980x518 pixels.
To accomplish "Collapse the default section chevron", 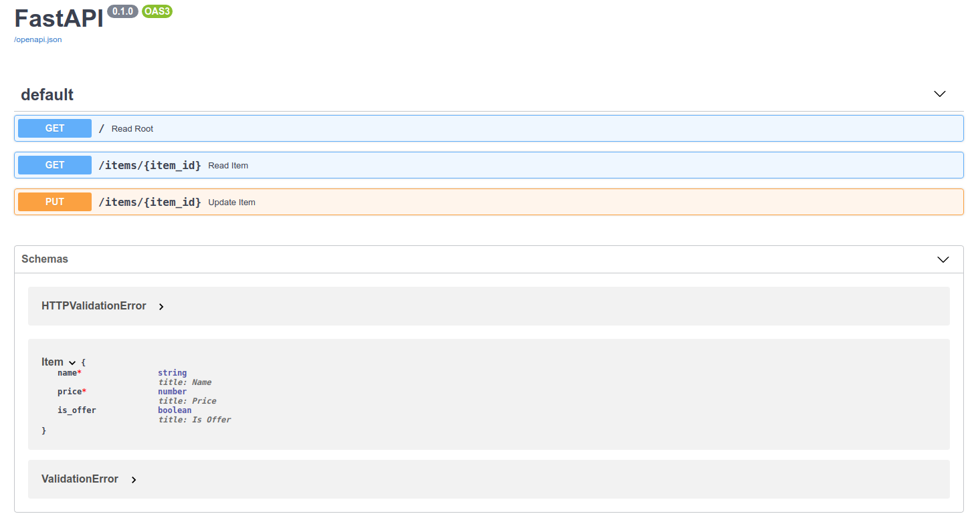I will (940, 94).
